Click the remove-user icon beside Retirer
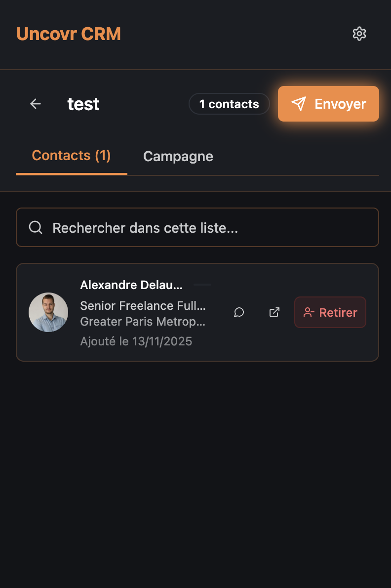Image resolution: width=391 pixels, height=588 pixels. (309, 312)
